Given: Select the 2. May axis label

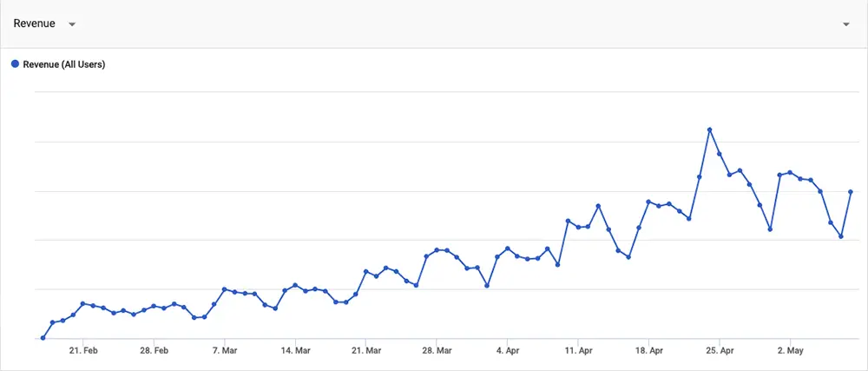Looking at the screenshot, I should coord(790,350).
